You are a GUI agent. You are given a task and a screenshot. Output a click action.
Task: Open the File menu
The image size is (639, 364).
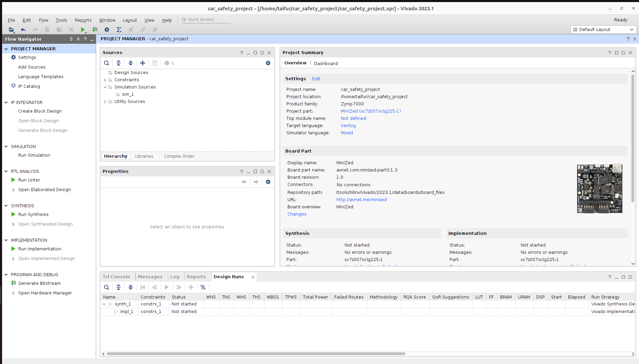11,20
